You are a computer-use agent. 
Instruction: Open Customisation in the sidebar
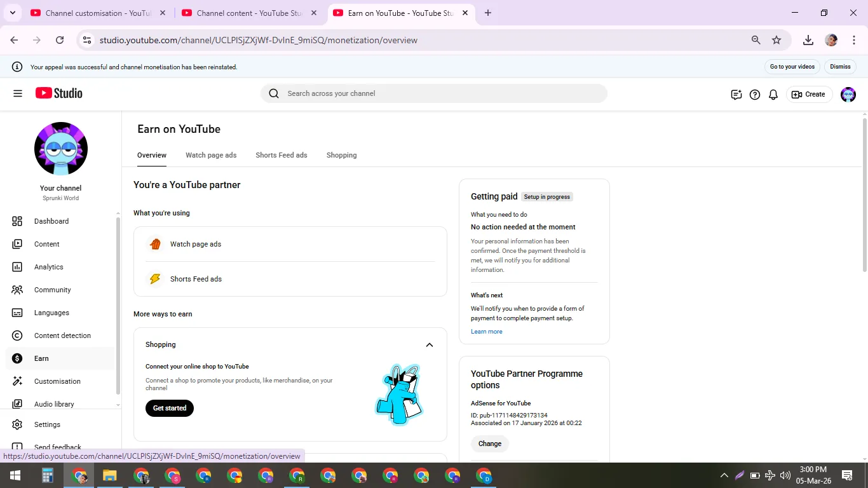[x=60, y=381]
